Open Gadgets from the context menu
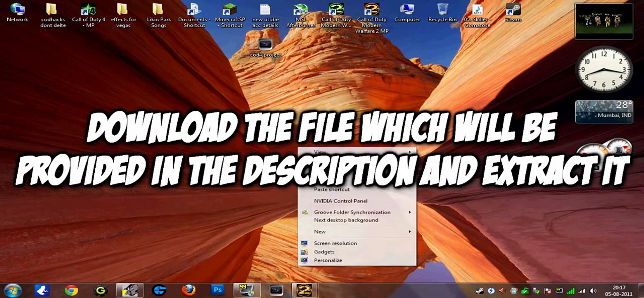Viewport: 644px width, 298px height. click(x=324, y=252)
